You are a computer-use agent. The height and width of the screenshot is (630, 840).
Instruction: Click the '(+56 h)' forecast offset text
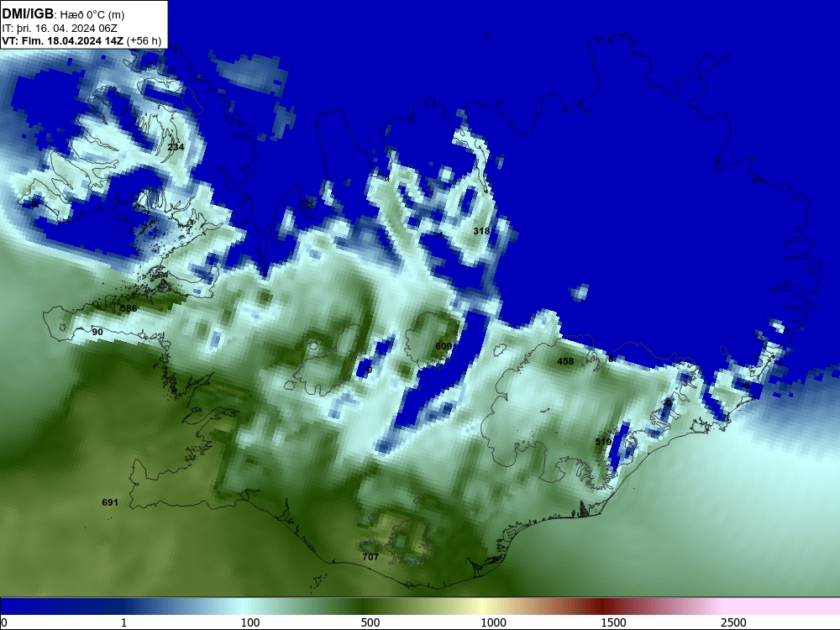click(144, 41)
